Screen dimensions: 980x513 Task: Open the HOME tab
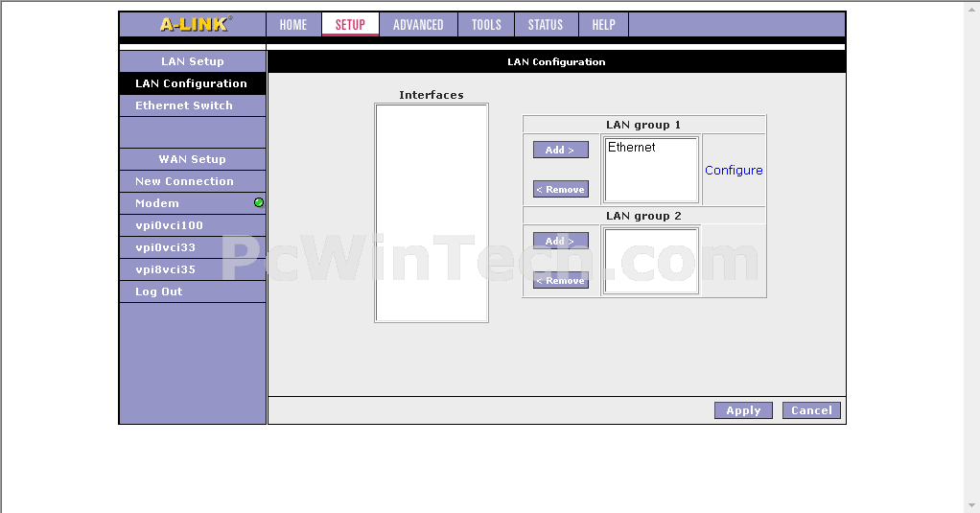293,25
